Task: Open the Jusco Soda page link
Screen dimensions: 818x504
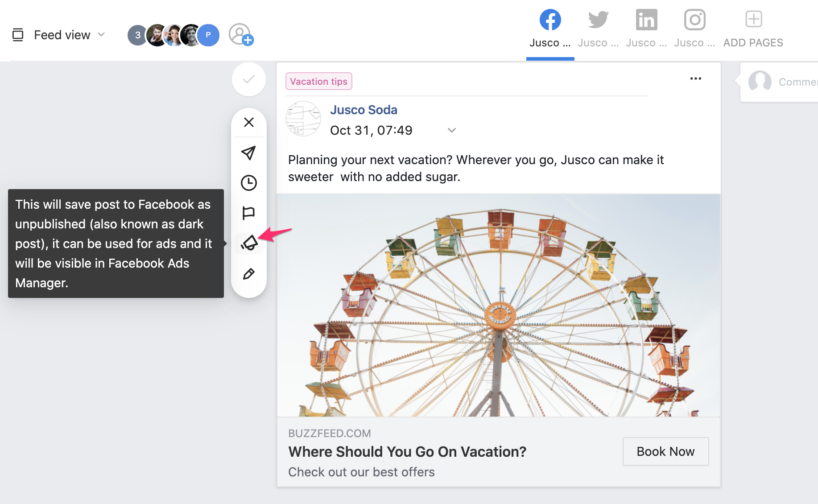Action: coord(364,110)
